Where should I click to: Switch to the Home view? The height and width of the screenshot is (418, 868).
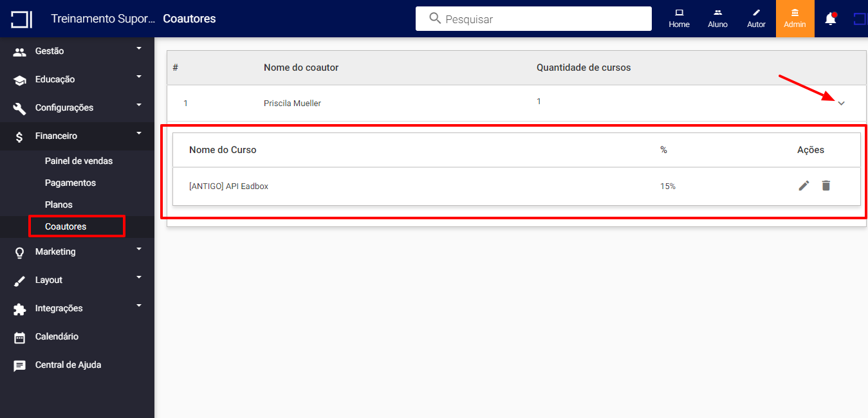[679, 19]
